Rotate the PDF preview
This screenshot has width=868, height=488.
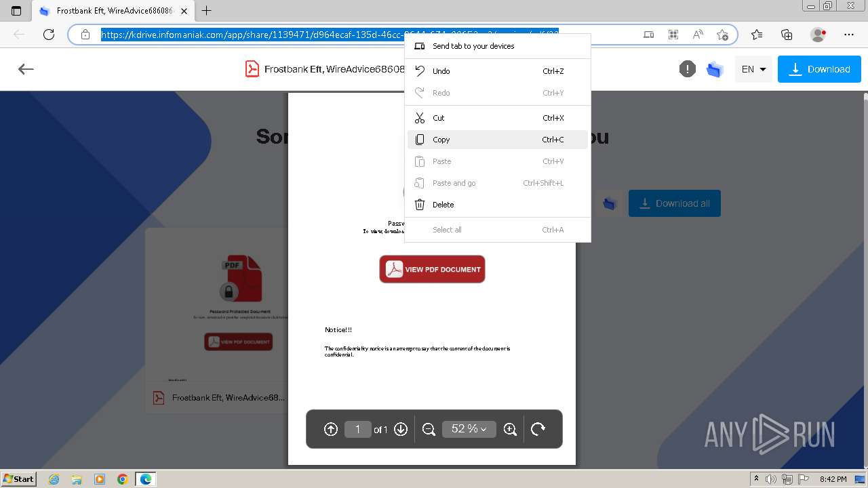click(x=538, y=429)
